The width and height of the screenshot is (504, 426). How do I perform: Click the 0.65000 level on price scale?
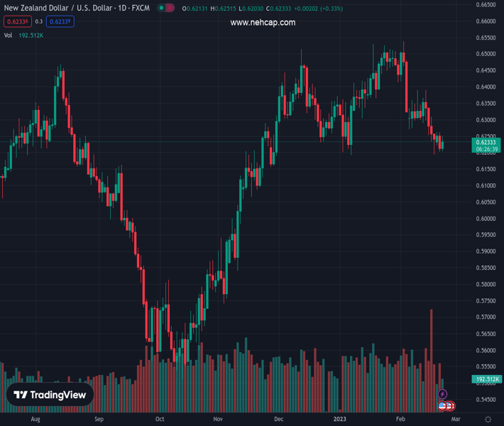coord(486,54)
